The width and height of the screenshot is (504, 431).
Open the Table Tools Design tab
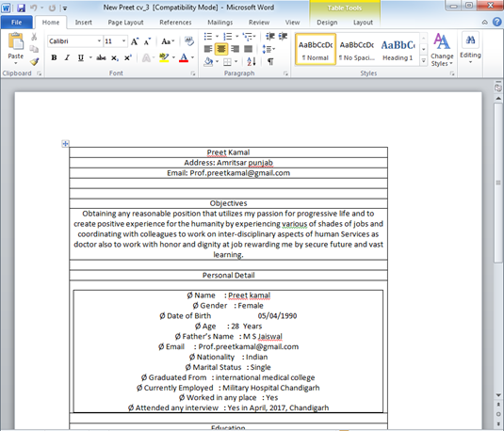point(327,23)
